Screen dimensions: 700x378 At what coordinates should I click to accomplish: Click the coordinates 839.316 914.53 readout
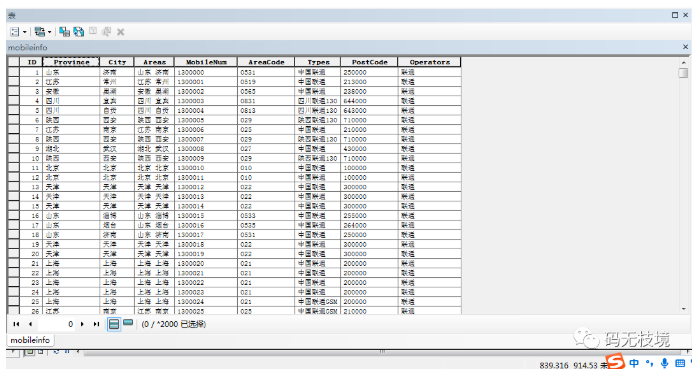pyautogui.click(x=568, y=366)
